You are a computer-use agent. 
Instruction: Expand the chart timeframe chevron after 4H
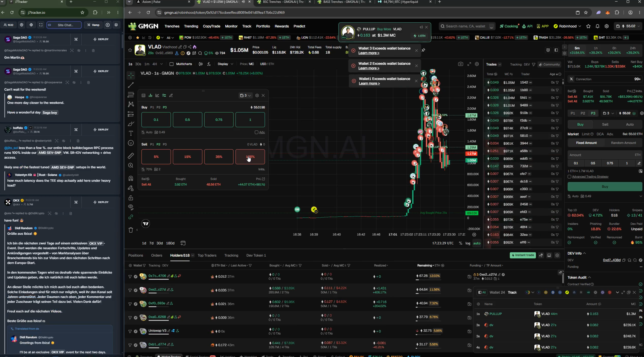pyautogui.click(x=161, y=64)
